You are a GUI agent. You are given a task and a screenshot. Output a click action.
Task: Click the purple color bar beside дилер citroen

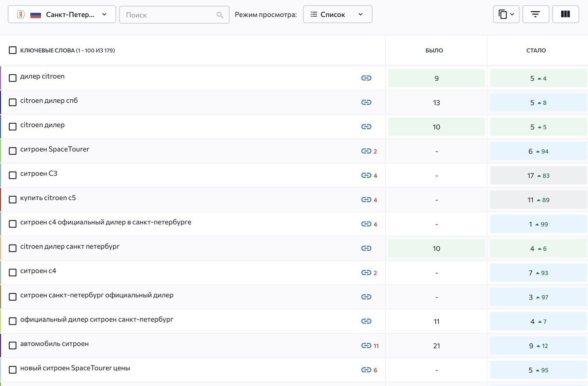[x=1, y=78]
